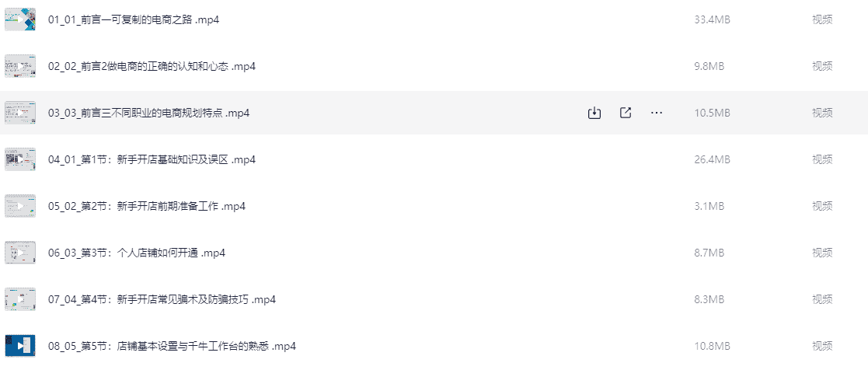Open the more options ellipsis menu

click(657, 113)
